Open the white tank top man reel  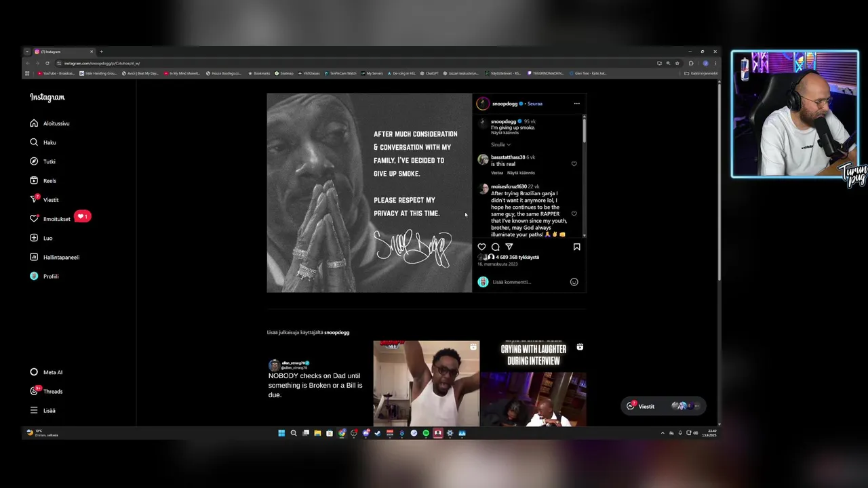426,384
